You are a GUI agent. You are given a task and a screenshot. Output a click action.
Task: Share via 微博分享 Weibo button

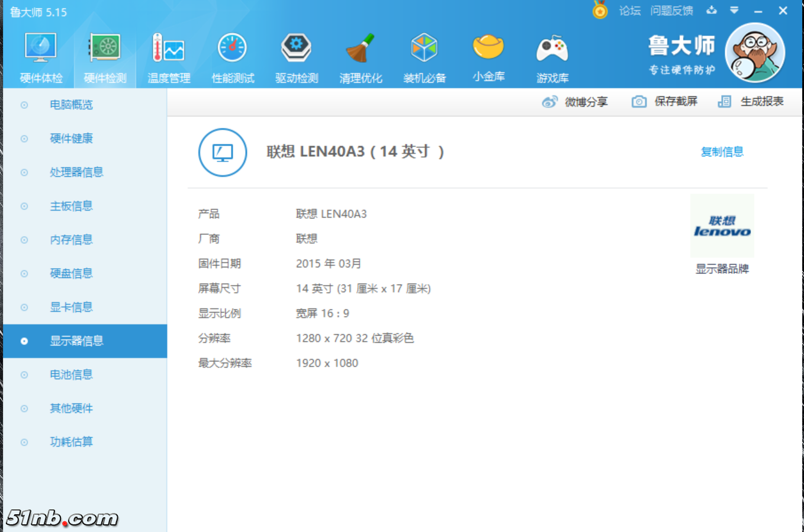[583, 101]
